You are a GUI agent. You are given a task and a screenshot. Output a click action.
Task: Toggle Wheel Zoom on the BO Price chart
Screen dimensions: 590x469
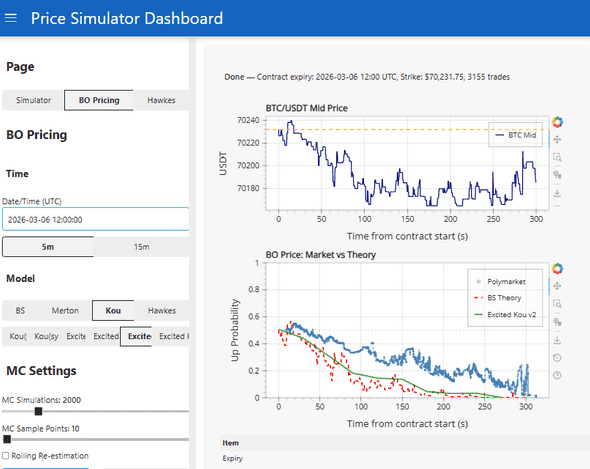point(557,322)
